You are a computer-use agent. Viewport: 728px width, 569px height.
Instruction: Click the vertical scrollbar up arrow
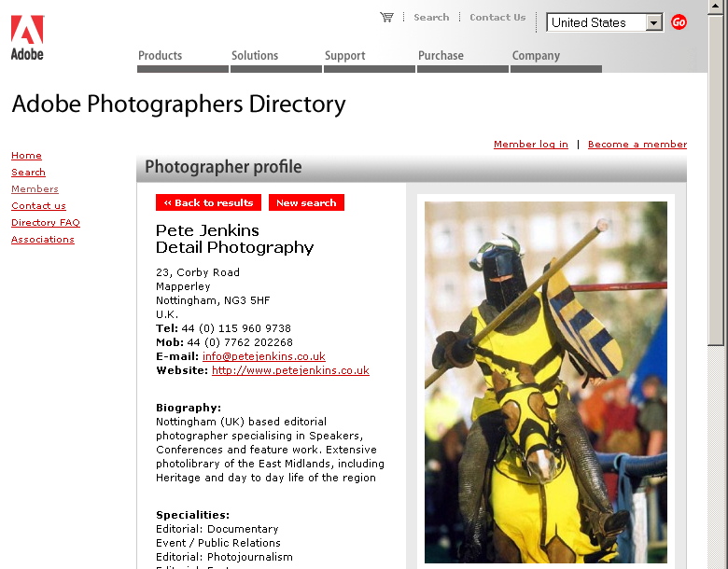pos(716,8)
